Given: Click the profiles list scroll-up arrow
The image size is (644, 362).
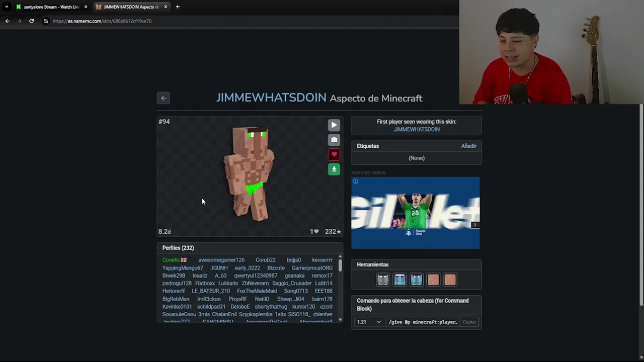Looking at the screenshot, I should [x=340, y=257].
